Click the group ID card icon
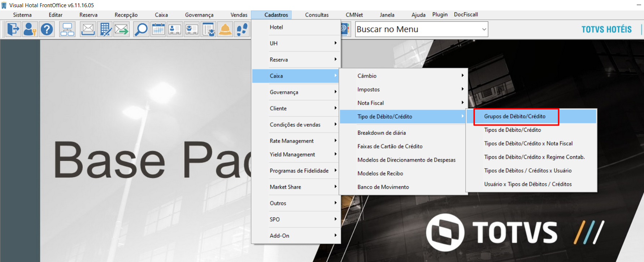 pyautogui.click(x=192, y=29)
